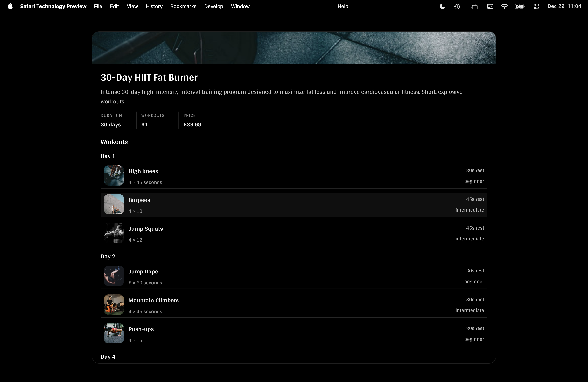The height and width of the screenshot is (382, 588).
Task: Toggle Focus mode moon icon
Action: coord(442,6)
